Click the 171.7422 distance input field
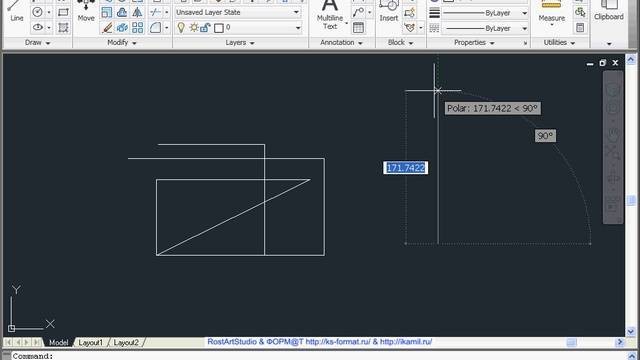 coord(406,168)
